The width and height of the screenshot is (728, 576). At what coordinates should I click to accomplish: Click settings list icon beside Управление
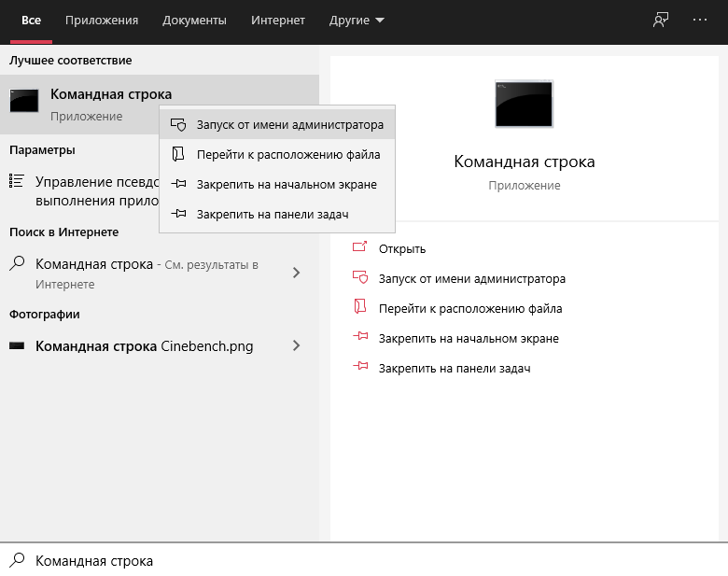(16, 181)
